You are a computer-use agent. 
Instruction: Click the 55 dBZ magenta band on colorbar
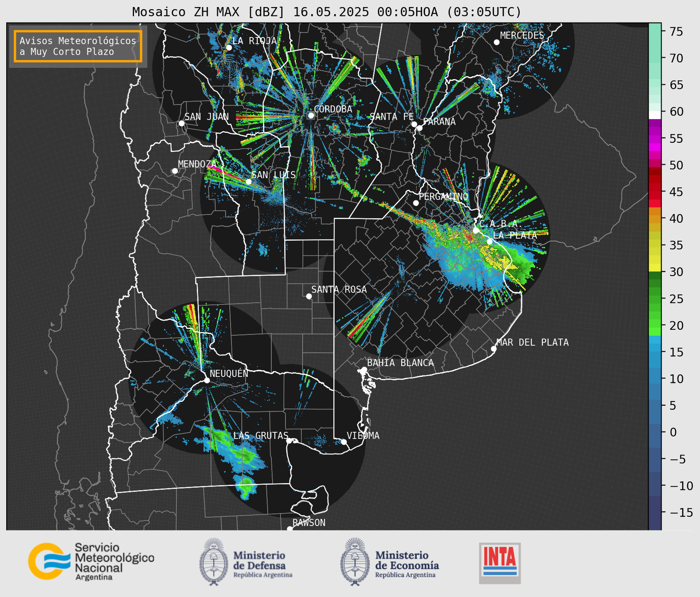point(655,139)
